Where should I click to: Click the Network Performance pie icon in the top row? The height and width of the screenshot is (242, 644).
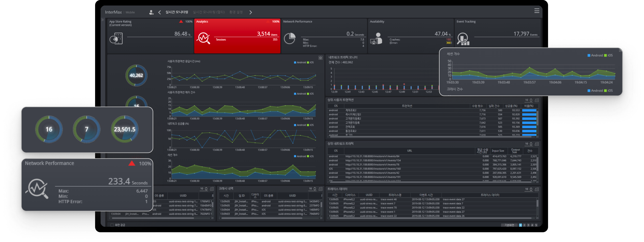point(290,39)
